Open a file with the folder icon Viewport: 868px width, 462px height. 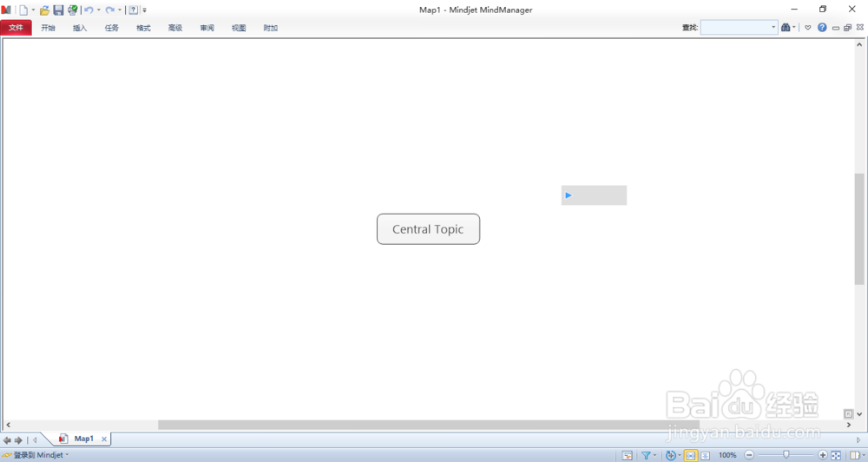tap(45, 10)
